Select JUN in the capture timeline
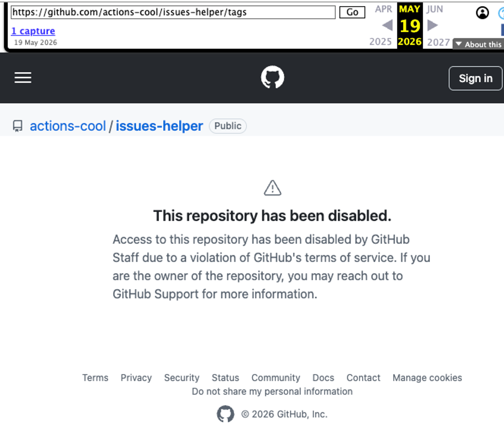 [x=435, y=9]
